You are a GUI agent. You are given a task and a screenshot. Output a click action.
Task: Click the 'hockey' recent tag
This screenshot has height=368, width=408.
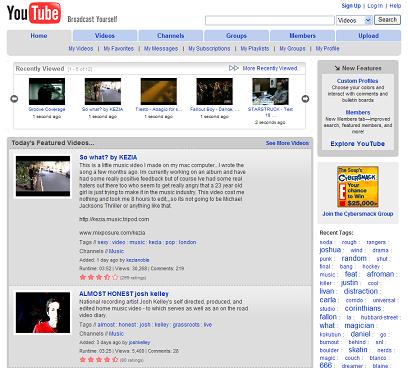371,267
